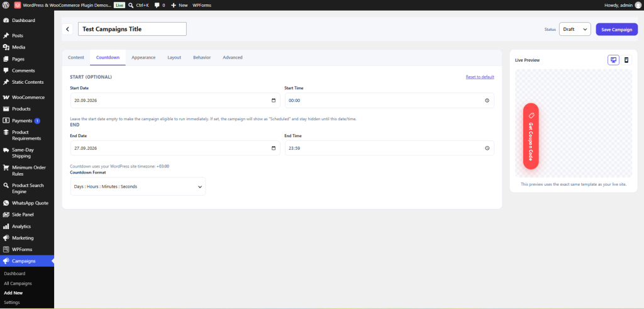
Task: Click the plus New item in admin bar
Action: 179,5
